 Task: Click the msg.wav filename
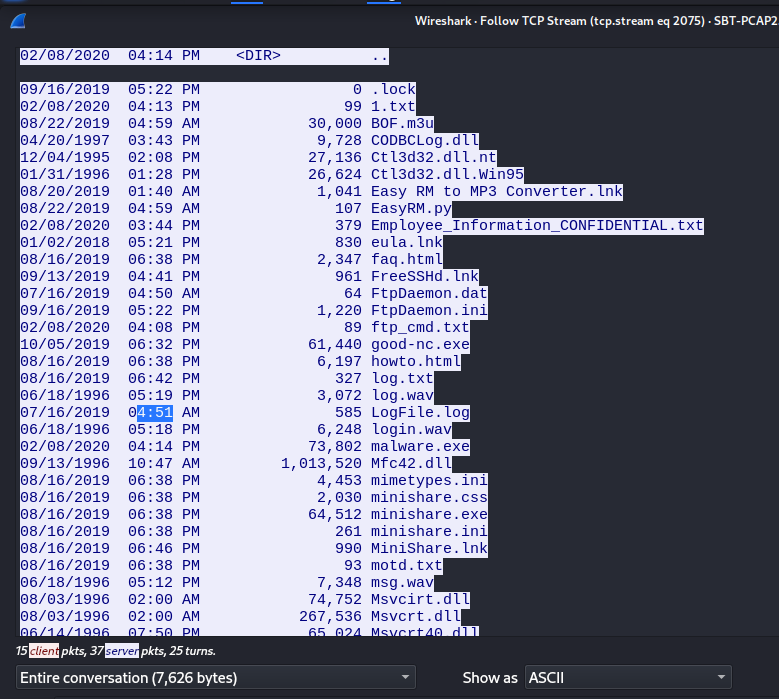coord(402,582)
